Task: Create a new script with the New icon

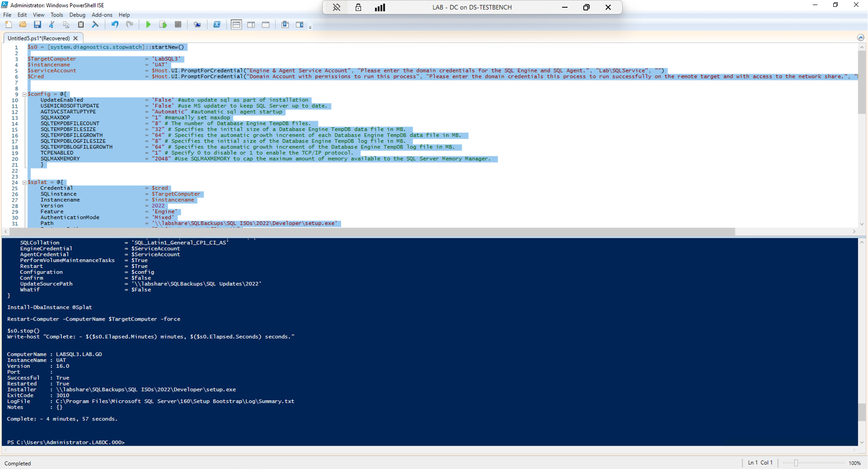Action: 8,25
